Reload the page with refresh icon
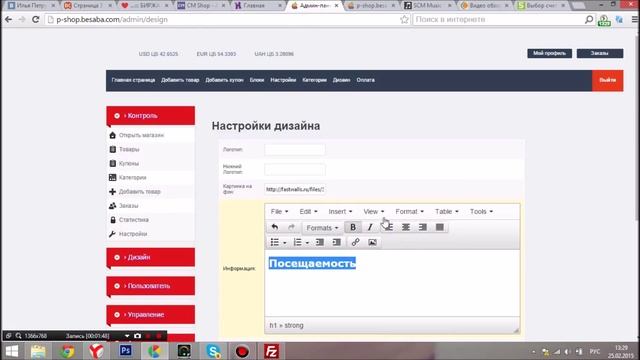This screenshot has height=360, width=640. click(36, 19)
